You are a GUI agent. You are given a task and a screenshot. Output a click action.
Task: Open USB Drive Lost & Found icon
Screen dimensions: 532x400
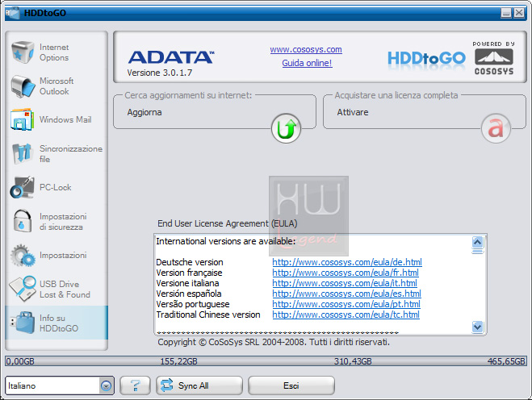[23, 289]
